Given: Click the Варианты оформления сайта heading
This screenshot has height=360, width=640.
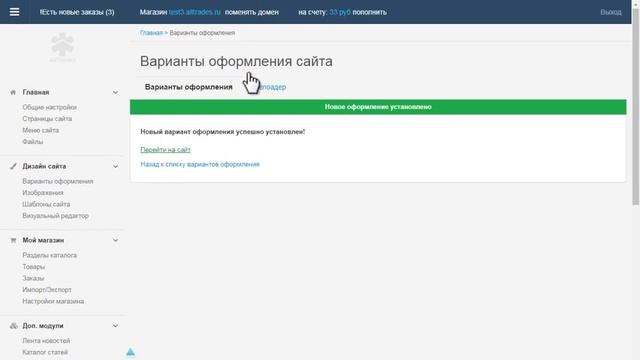Looking at the screenshot, I should click(236, 61).
